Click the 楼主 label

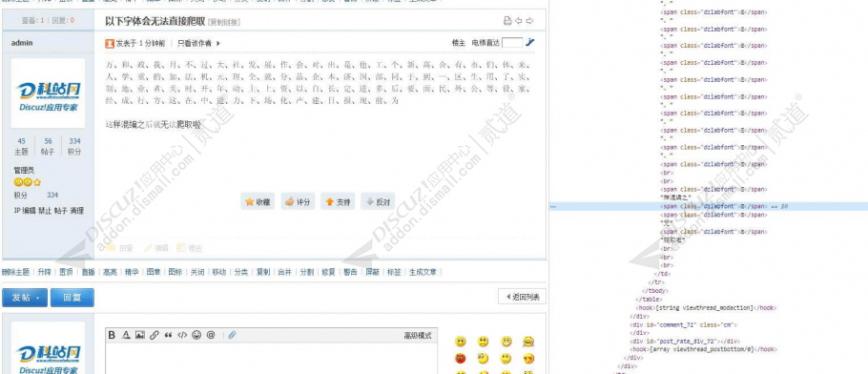tap(459, 43)
